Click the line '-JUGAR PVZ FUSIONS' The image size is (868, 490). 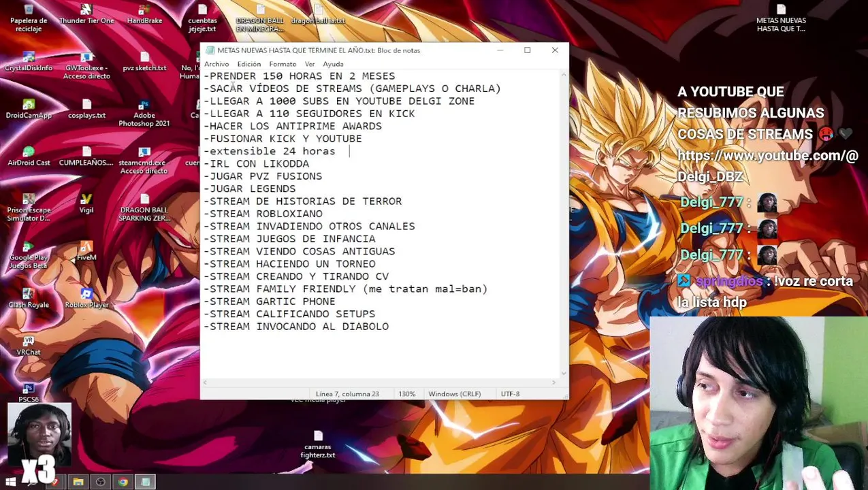tap(263, 176)
